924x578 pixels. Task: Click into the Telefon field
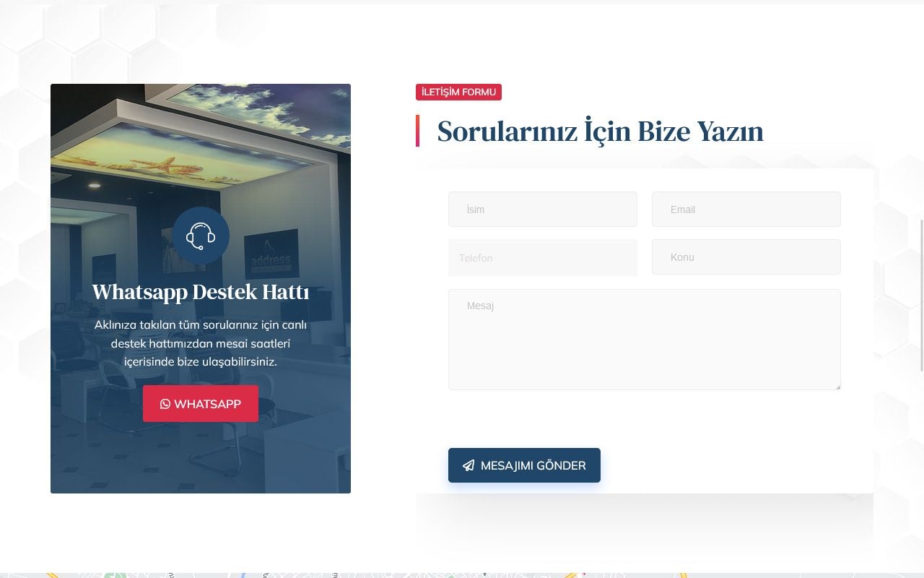coord(543,258)
